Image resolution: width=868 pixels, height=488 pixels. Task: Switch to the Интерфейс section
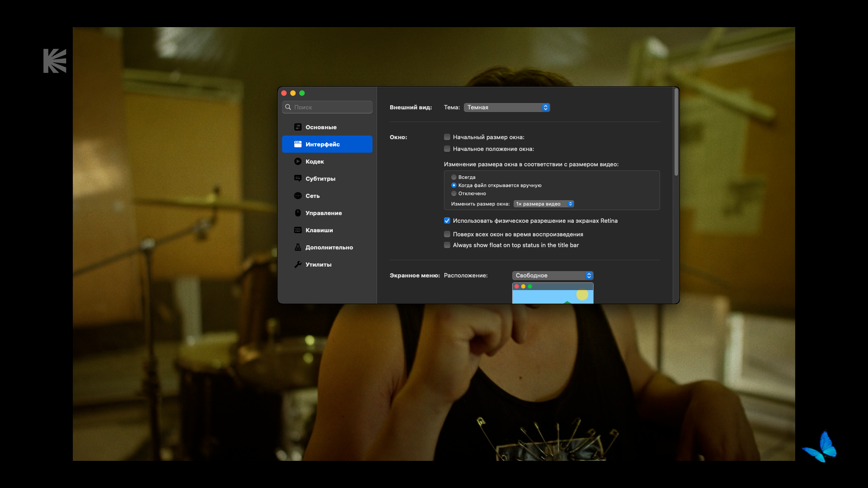(x=327, y=144)
